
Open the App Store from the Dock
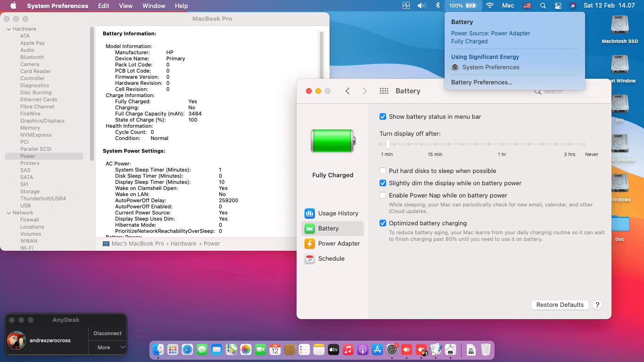(x=377, y=349)
